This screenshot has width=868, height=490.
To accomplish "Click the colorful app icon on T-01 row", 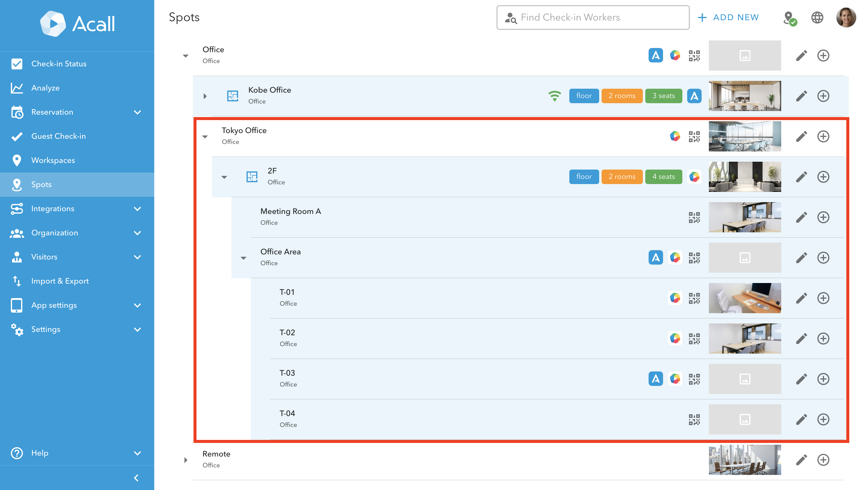I will tap(675, 298).
